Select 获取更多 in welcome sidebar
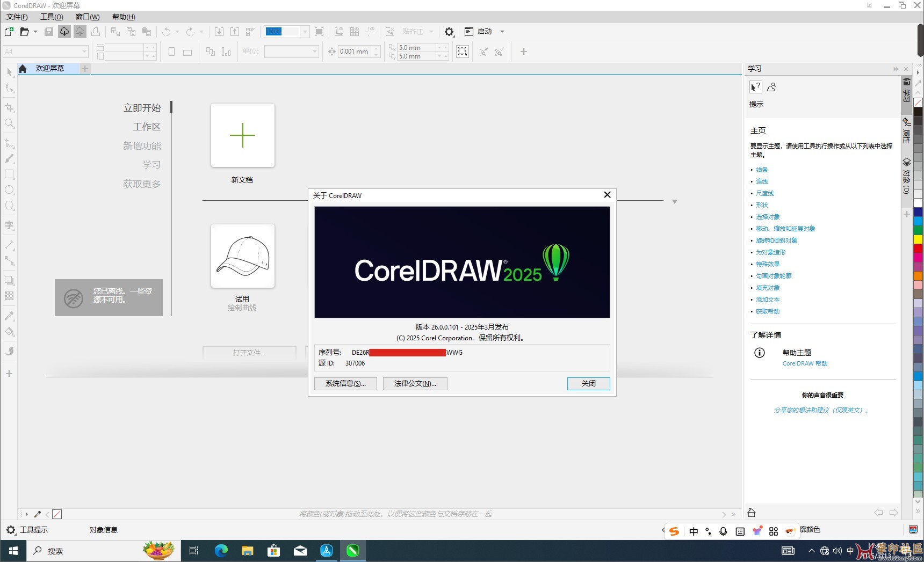The width and height of the screenshot is (924, 562). click(x=142, y=184)
